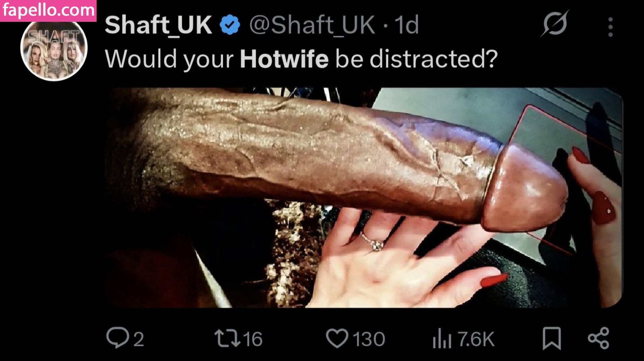
Task: Click the @Shaft_UK handle
Action: point(312,25)
